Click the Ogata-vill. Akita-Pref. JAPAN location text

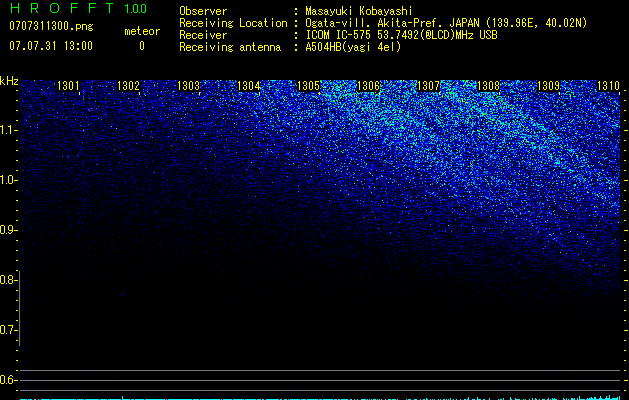tap(446, 23)
